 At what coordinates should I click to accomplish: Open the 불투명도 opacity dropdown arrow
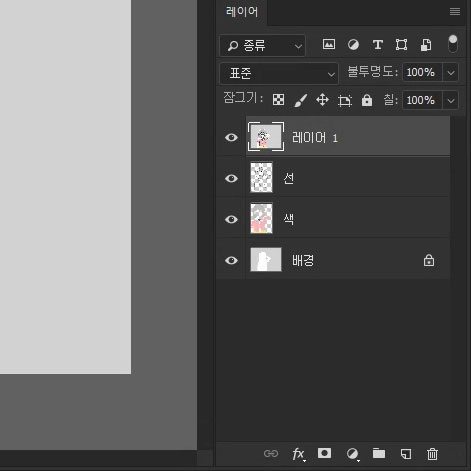[451, 72]
